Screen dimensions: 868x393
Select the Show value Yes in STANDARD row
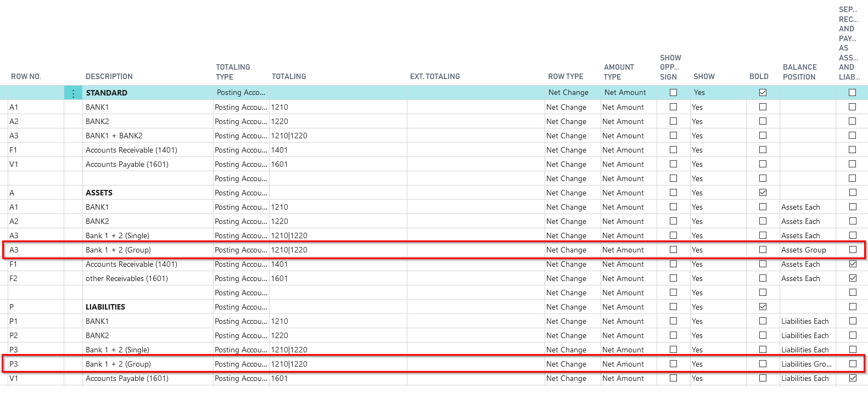point(699,93)
